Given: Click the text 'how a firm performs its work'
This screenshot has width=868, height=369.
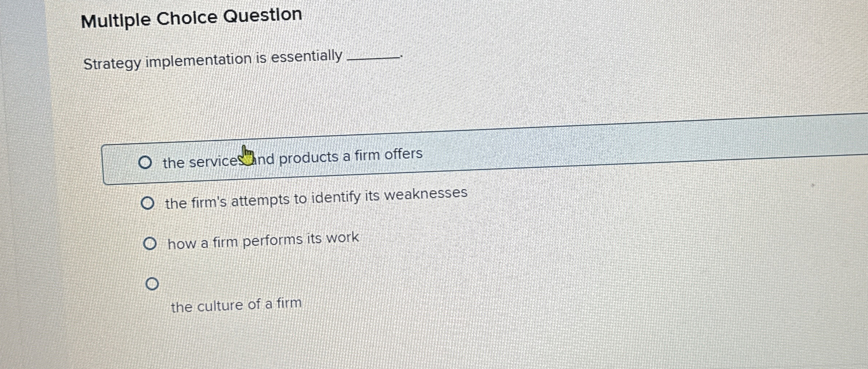Looking at the screenshot, I should (x=263, y=241).
